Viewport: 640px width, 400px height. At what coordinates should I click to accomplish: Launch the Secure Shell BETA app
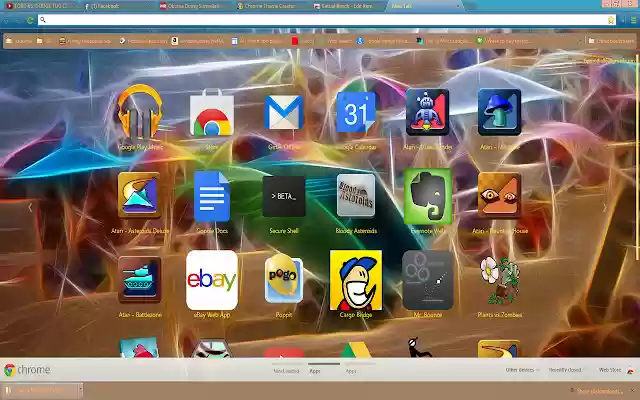click(x=284, y=196)
